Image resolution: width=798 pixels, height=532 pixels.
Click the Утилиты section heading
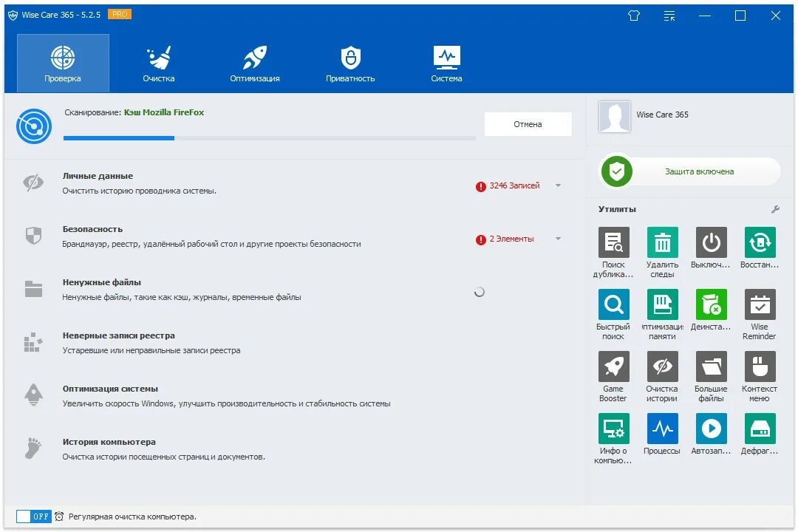pos(617,209)
